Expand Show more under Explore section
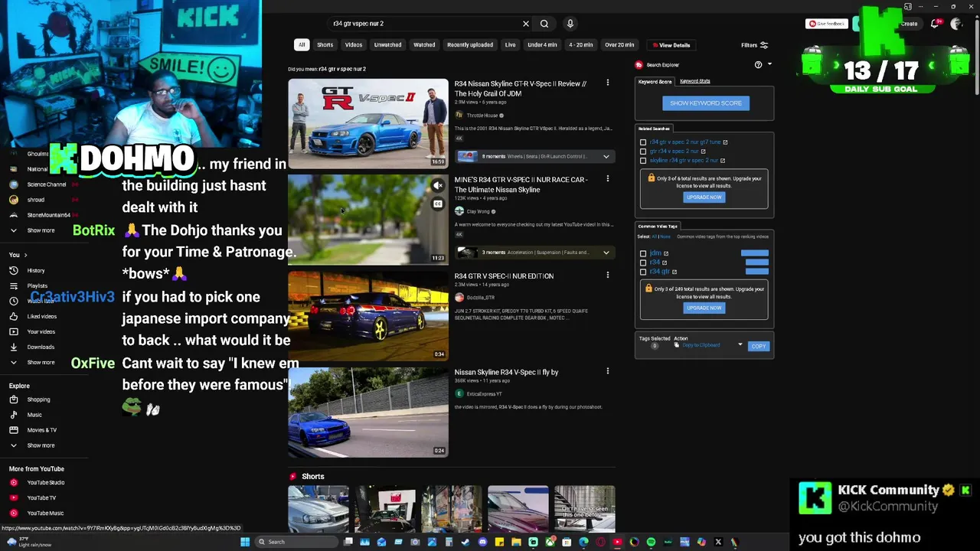Image resolution: width=980 pixels, height=551 pixels. coord(41,445)
